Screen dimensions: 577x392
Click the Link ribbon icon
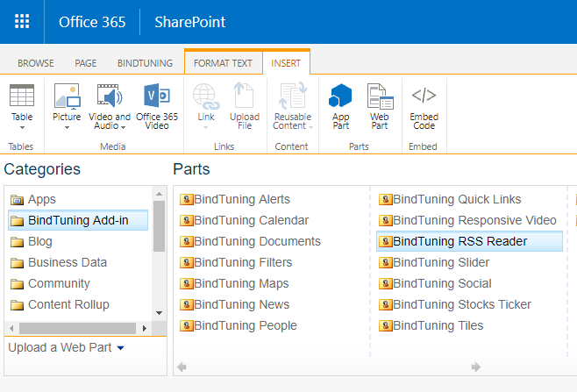point(206,96)
